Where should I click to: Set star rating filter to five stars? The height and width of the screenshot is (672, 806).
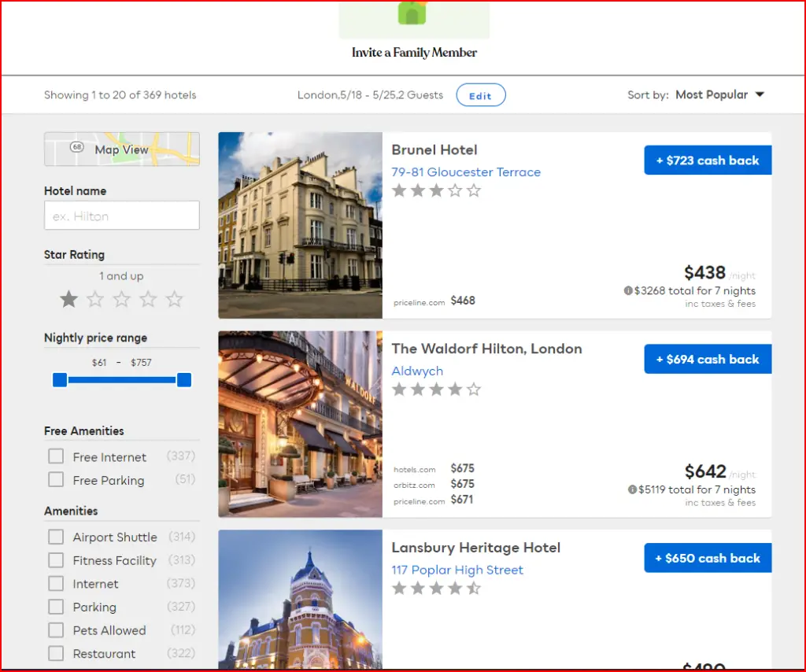coord(174,298)
